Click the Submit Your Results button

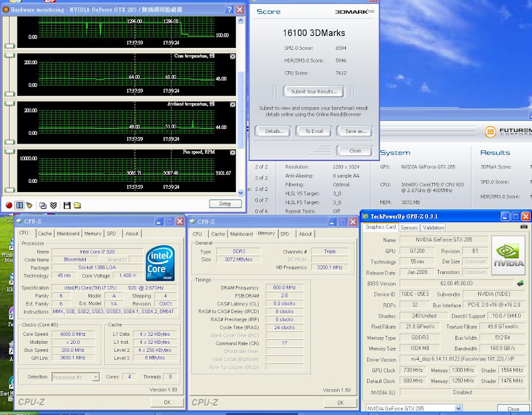pyautogui.click(x=313, y=91)
